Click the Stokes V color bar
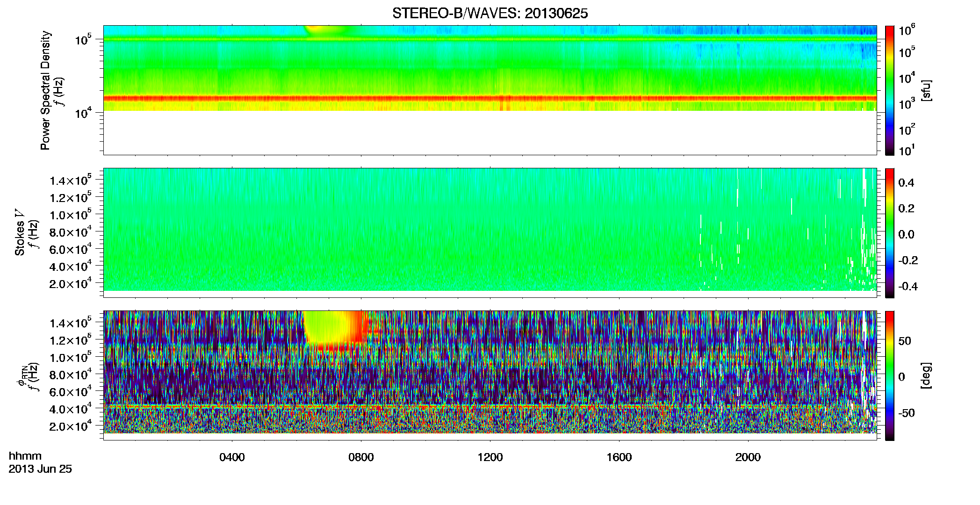This screenshot has width=980, height=505. [890, 233]
